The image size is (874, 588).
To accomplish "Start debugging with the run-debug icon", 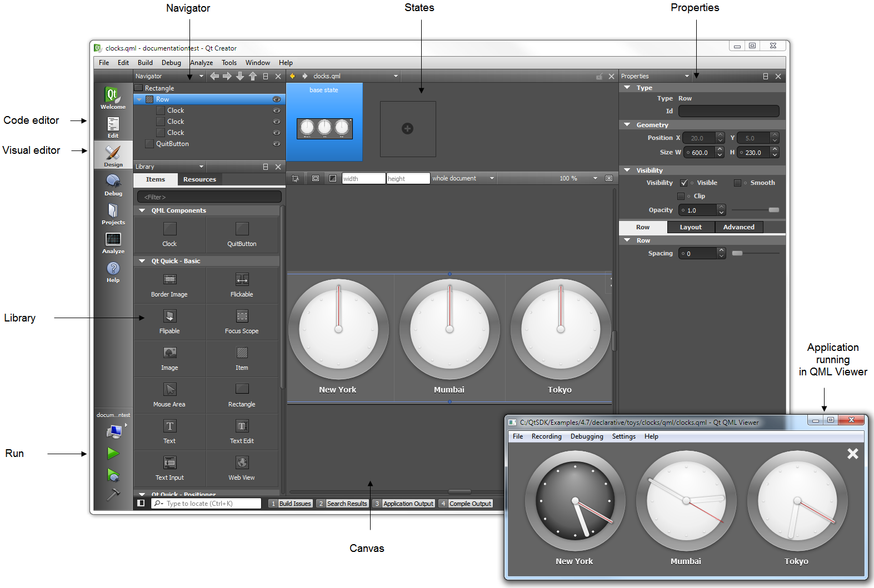I will [x=113, y=475].
